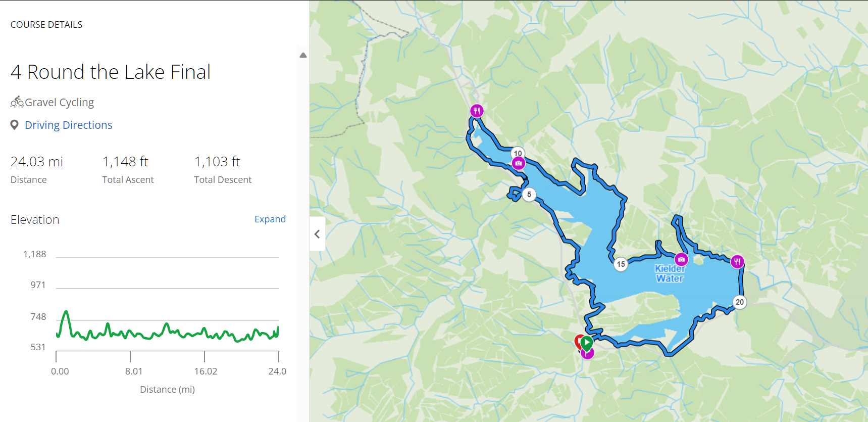Click the location pin beside Driving Directions
The image size is (868, 422).
tap(14, 124)
